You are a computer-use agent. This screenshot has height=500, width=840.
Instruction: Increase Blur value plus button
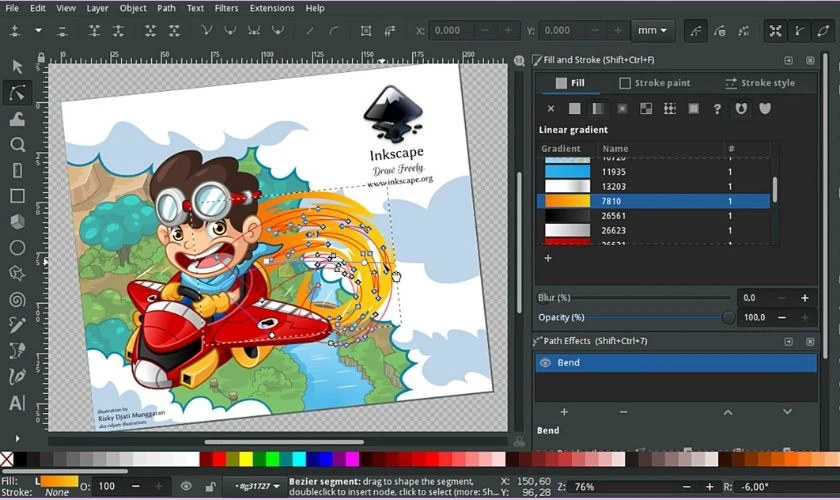pyautogui.click(x=805, y=298)
